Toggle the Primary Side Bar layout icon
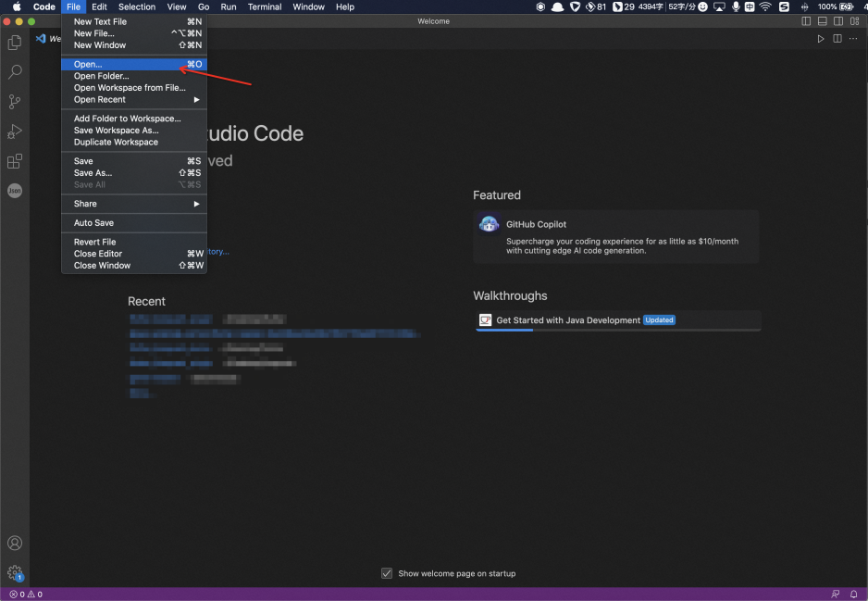 coord(806,21)
